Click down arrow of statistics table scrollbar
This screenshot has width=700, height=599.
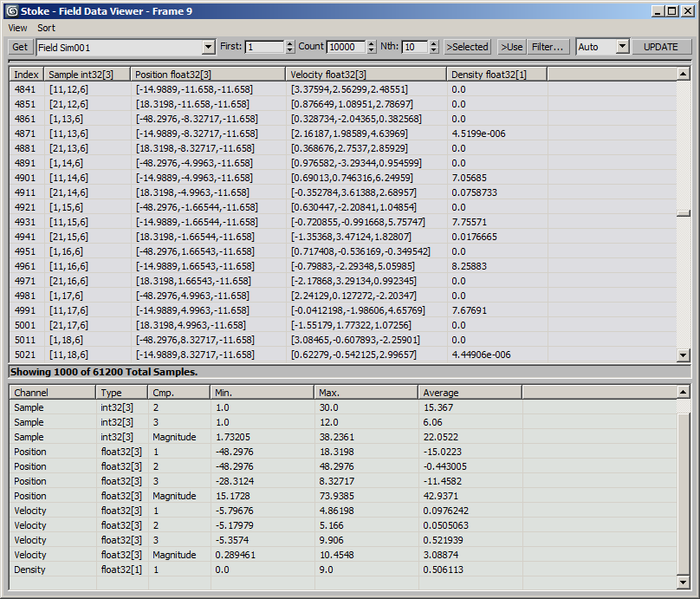click(683, 582)
